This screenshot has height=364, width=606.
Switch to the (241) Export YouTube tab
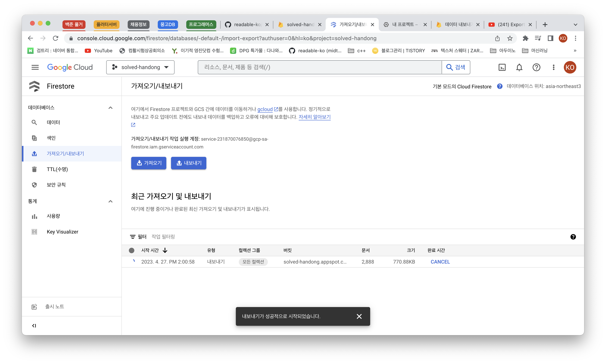510,25
